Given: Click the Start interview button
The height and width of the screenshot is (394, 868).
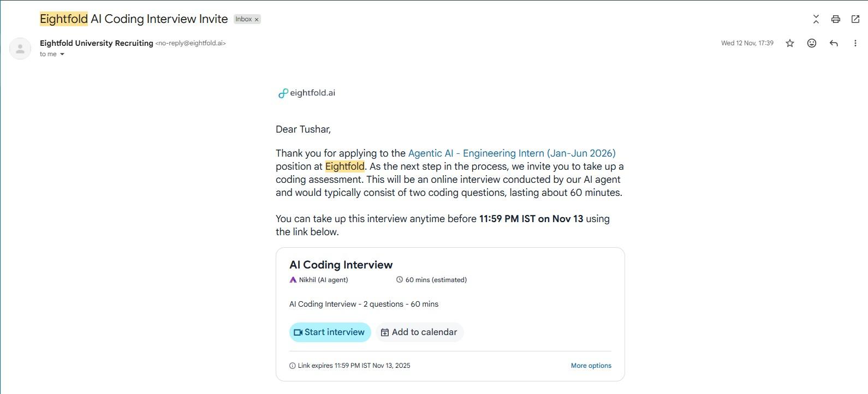Looking at the screenshot, I should pos(330,332).
